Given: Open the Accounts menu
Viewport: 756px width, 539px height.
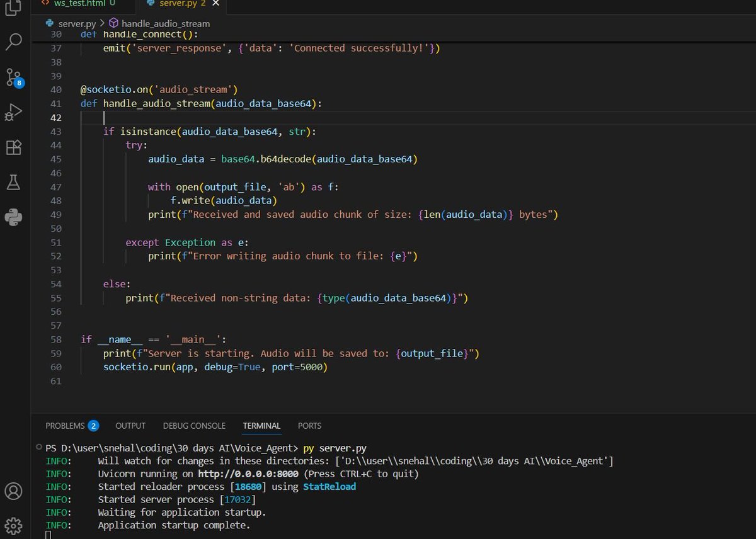Looking at the screenshot, I should coord(13,491).
